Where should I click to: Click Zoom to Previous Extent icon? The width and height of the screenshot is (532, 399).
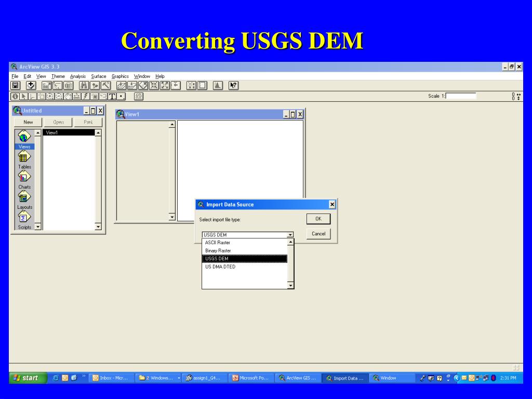(176, 86)
